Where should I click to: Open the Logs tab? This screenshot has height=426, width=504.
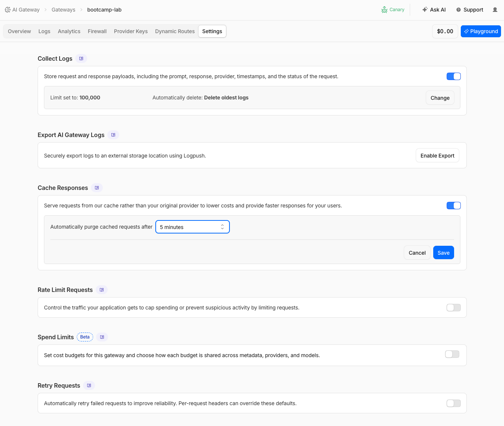coord(44,31)
